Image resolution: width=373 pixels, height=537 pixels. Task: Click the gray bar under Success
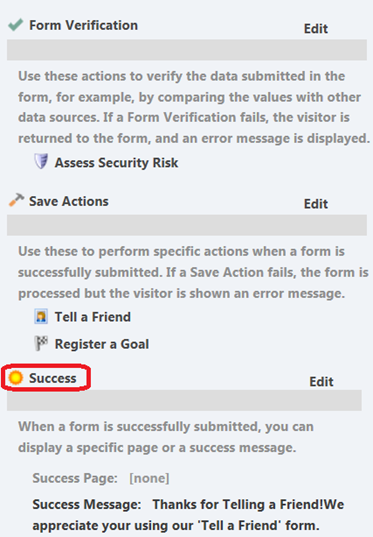coord(184,400)
